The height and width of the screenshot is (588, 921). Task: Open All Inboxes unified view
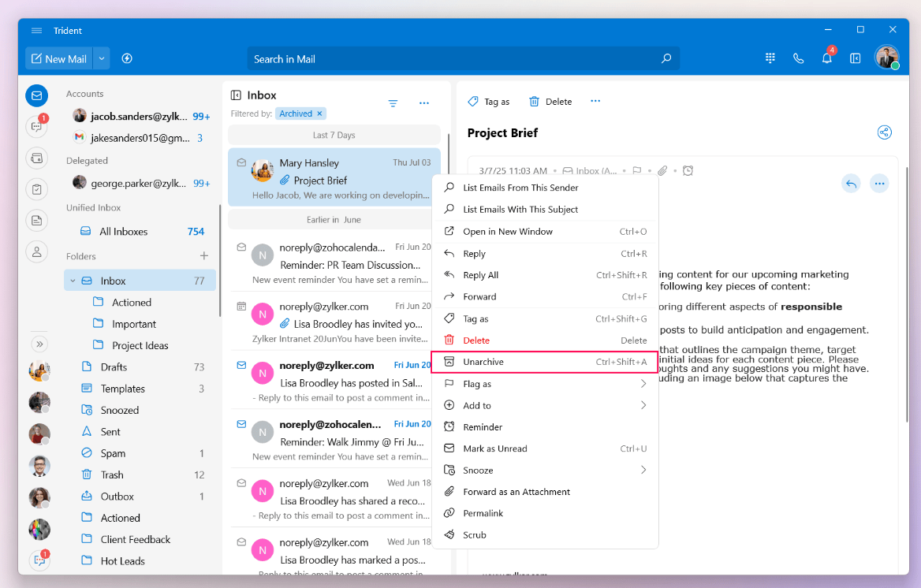141,232
